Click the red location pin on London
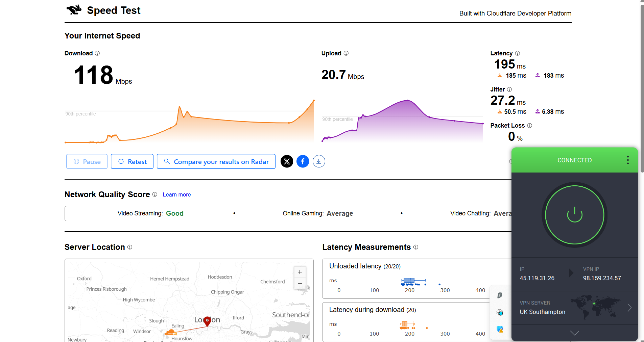Image resolution: width=644 pixels, height=342 pixels. pyautogui.click(x=208, y=321)
